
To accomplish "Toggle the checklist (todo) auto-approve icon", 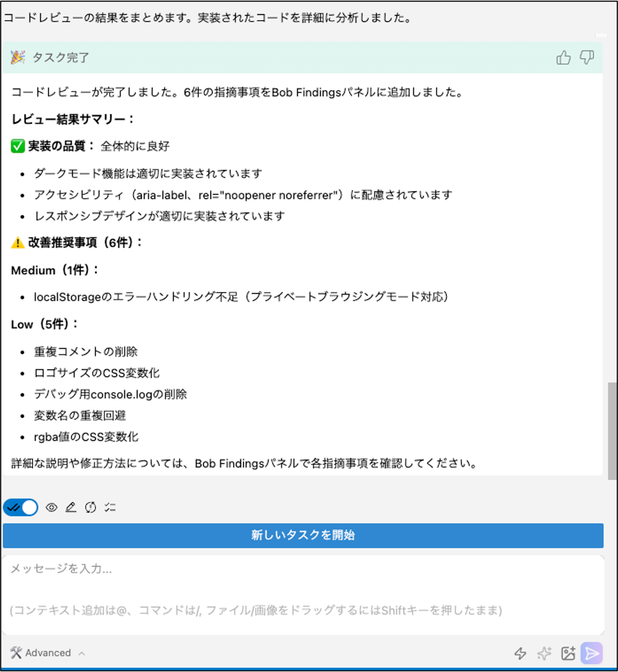I will (x=110, y=508).
